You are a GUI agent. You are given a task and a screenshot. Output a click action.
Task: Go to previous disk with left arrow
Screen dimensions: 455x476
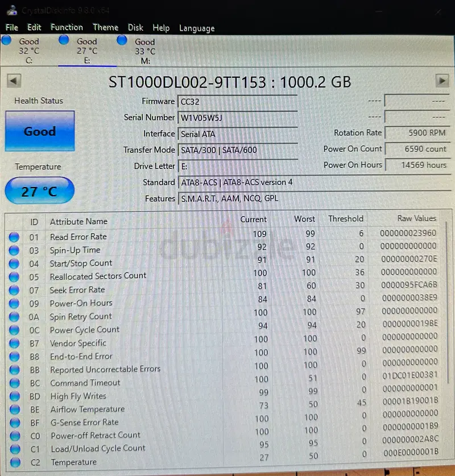point(14,81)
